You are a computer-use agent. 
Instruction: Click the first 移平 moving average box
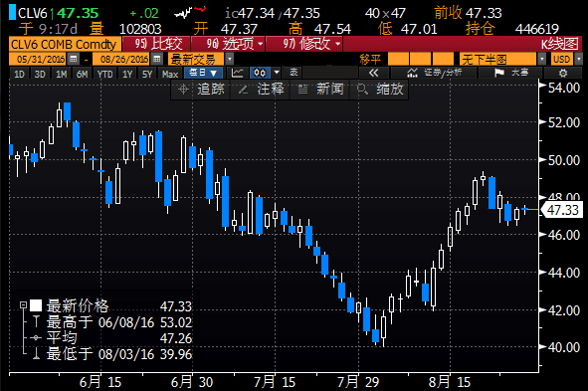398,59
